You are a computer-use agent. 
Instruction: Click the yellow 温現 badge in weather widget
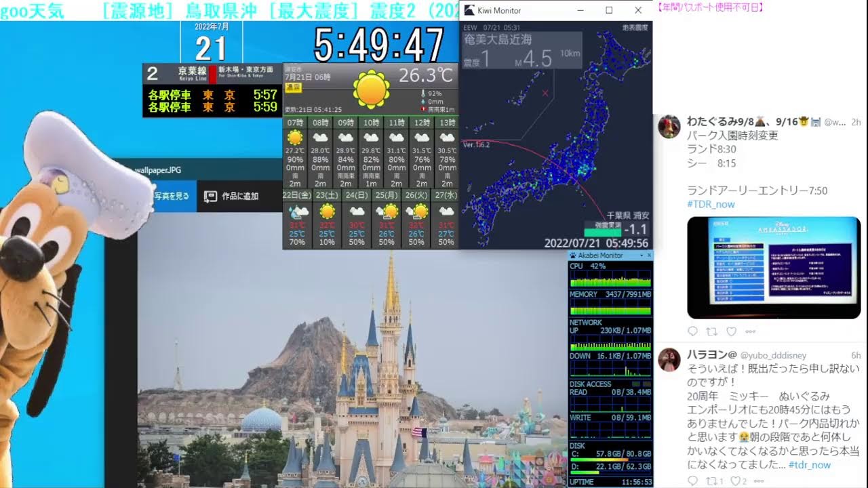click(293, 87)
